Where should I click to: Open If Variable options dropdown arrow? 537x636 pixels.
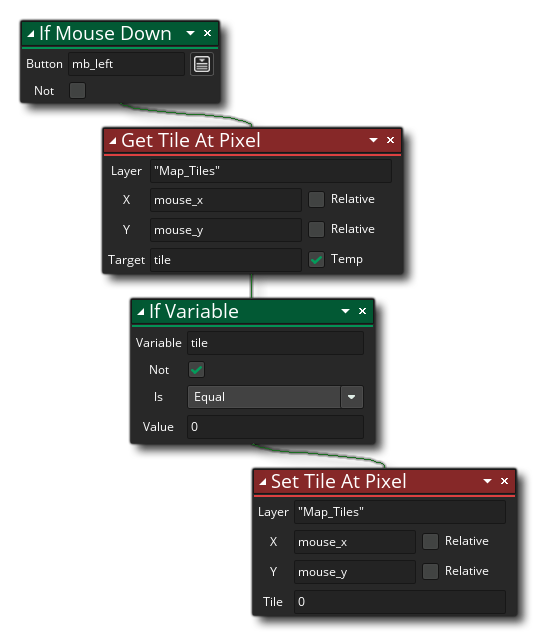346,311
